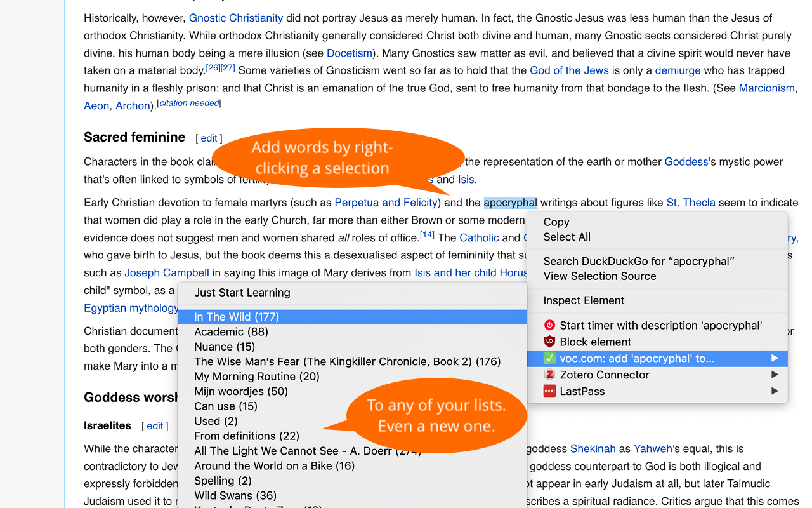The height and width of the screenshot is (508, 812).
Task: Edit the Sacred feminine section
Action: click(x=209, y=138)
